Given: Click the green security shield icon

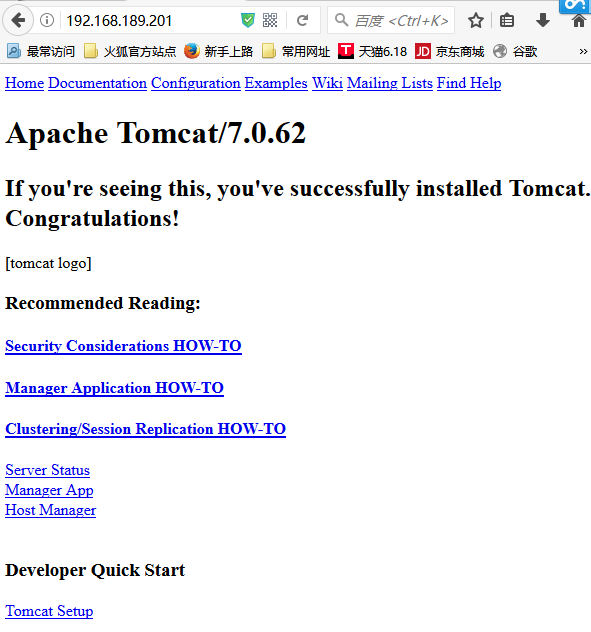Looking at the screenshot, I should (x=248, y=20).
